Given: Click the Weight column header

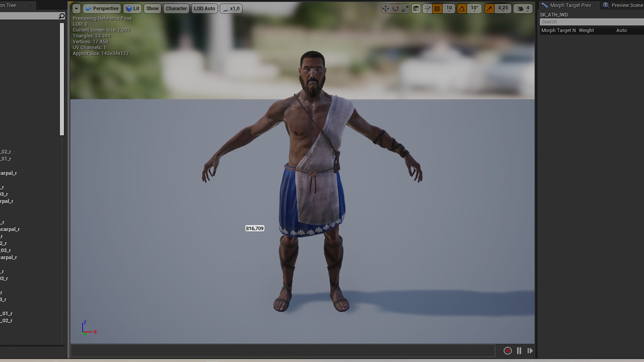Looking at the screenshot, I should click(x=586, y=31).
